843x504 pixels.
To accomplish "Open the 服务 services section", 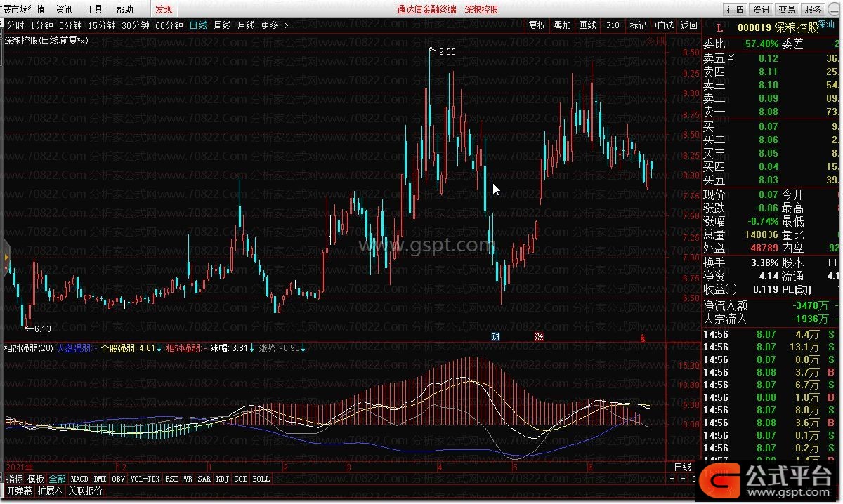I will 813,9.
